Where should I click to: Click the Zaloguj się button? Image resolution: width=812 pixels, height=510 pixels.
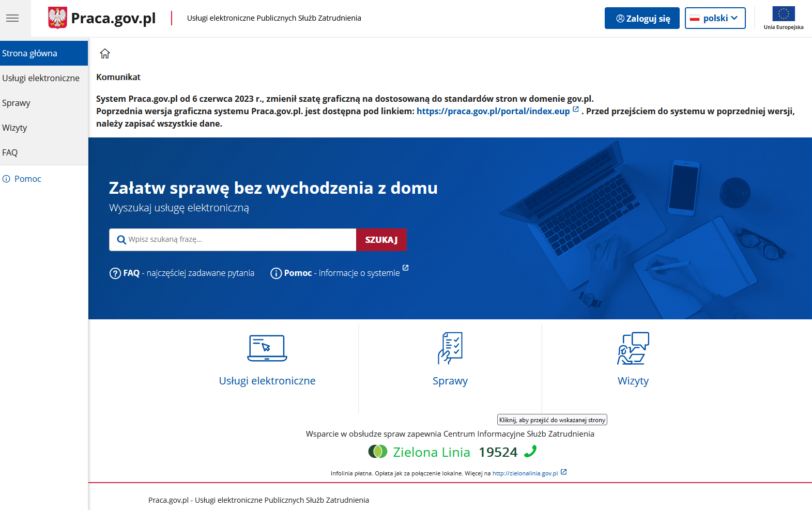coord(642,18)
